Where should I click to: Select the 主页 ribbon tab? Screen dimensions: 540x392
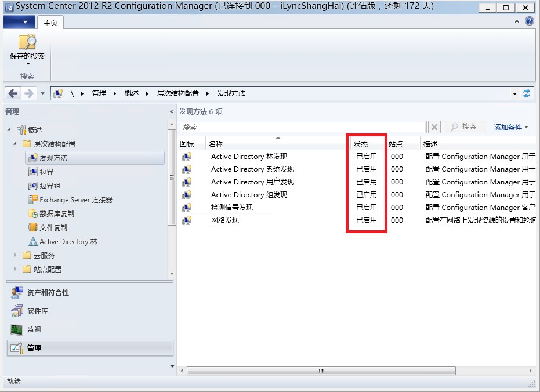pos(50,23)
